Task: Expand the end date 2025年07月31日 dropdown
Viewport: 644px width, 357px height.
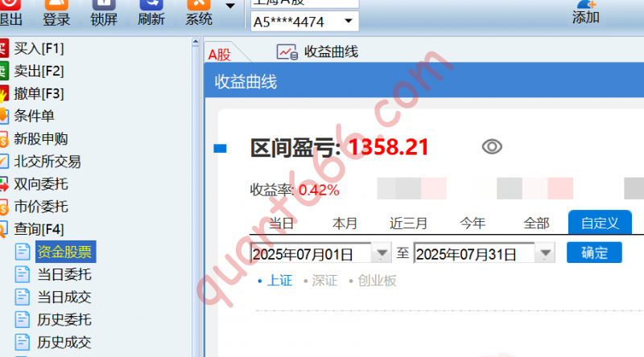Action: (x=545, y=253)
